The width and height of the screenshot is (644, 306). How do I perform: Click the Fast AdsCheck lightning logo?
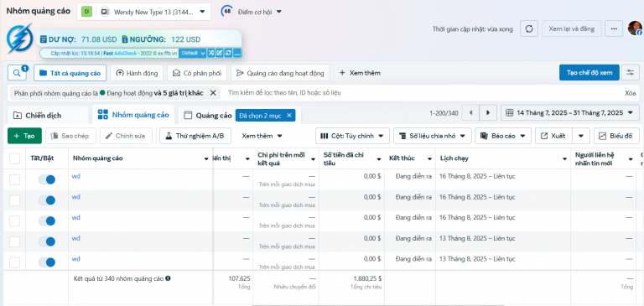[20, 39]
